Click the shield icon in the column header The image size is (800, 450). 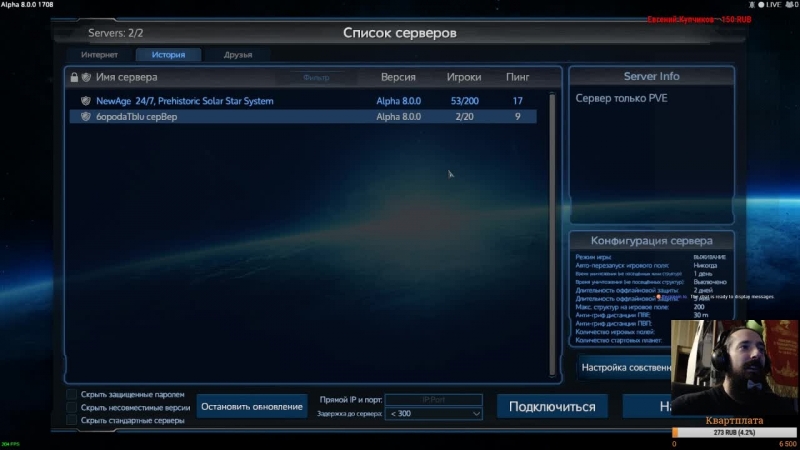(86, 77)
